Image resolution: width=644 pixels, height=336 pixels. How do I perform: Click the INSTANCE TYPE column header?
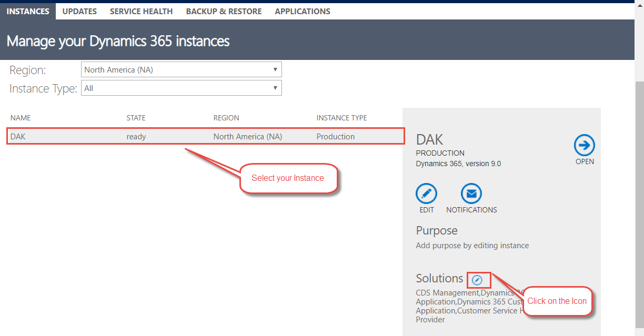coord(342,118)
